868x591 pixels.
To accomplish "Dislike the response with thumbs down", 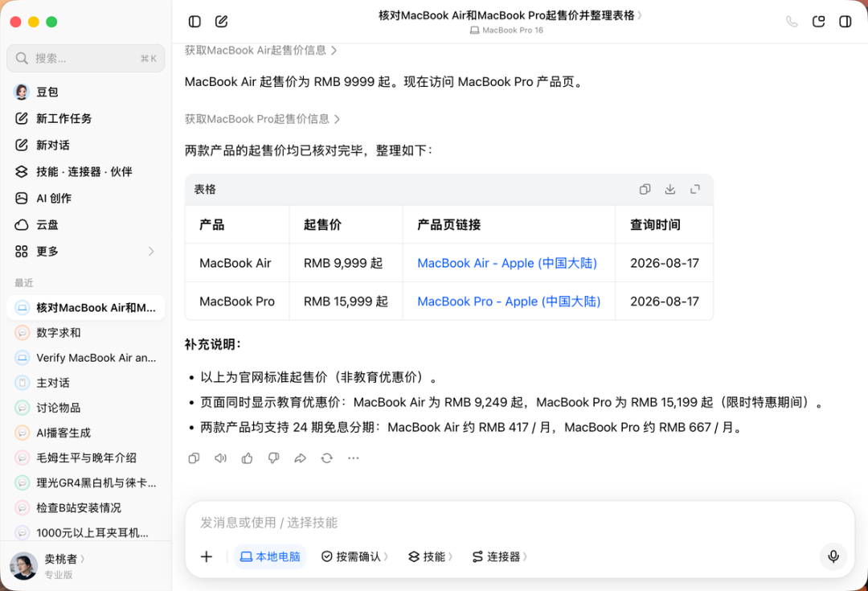I will point(273,458).
